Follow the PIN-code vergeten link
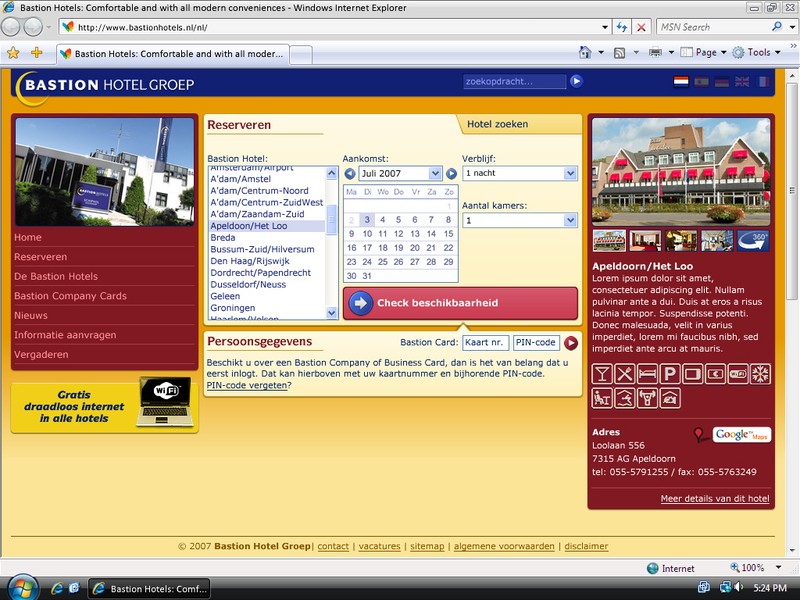The height and width of the screenshot is (600, 800). 246,385
